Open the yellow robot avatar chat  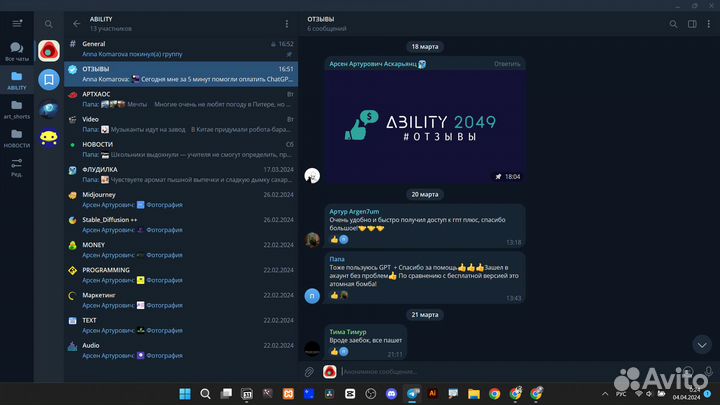pos(49,138)
